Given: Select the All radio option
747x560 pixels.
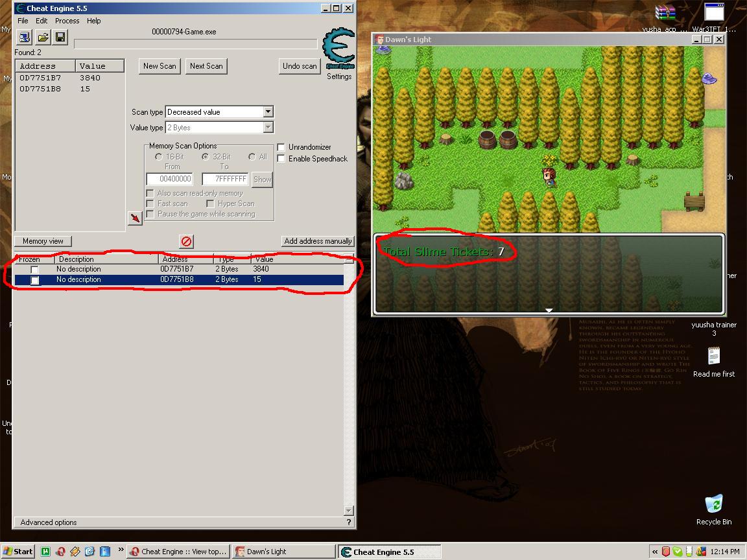Looking at the screenshot, I should pos(252,157).
